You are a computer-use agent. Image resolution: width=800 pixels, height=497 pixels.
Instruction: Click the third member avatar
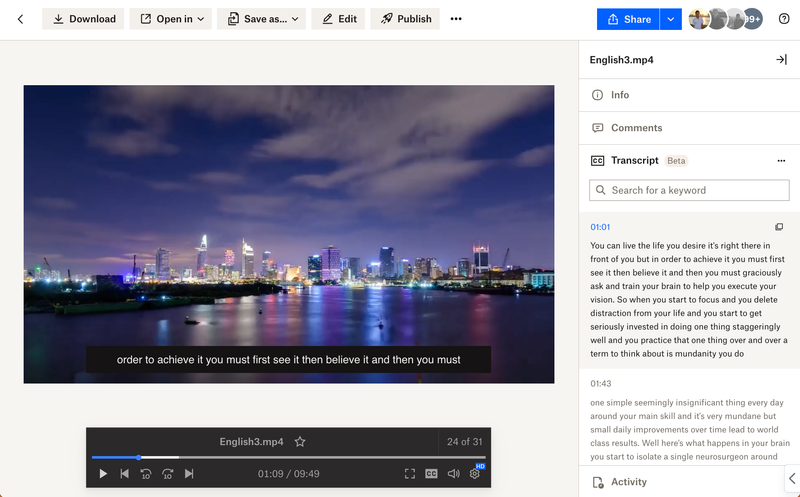click(734, 19)
